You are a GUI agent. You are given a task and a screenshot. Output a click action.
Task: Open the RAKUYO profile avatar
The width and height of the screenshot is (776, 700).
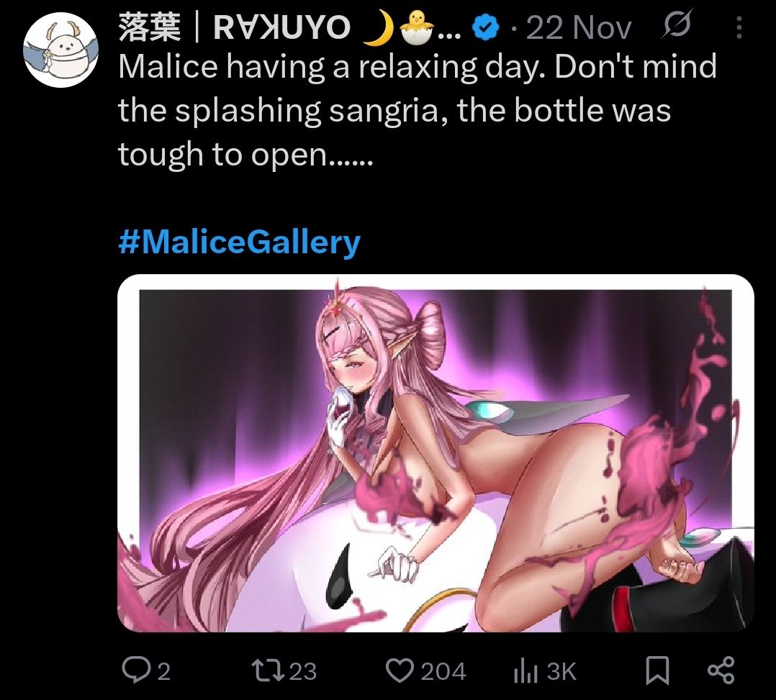[x=61, y=50]
